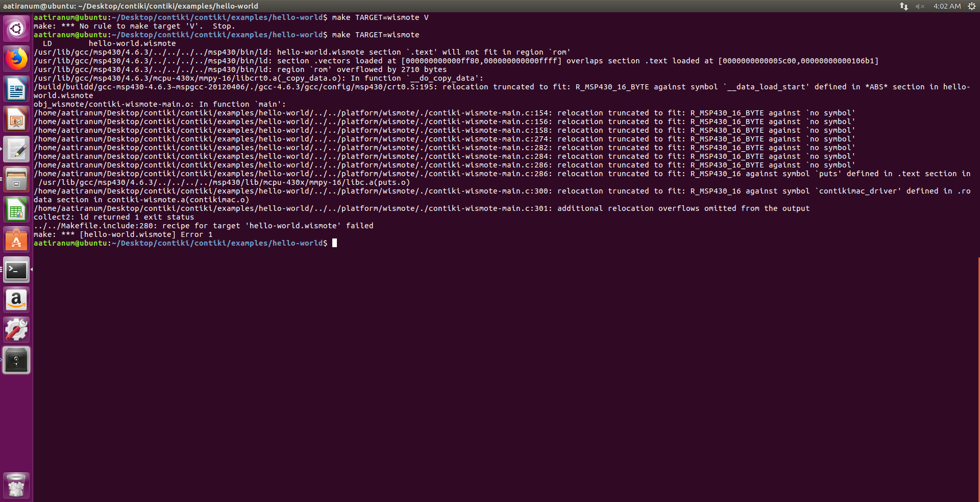Click the terminal title bar text
Image resolution: width=980 pixels, height=502 pixels.
[x=131, y=6]
